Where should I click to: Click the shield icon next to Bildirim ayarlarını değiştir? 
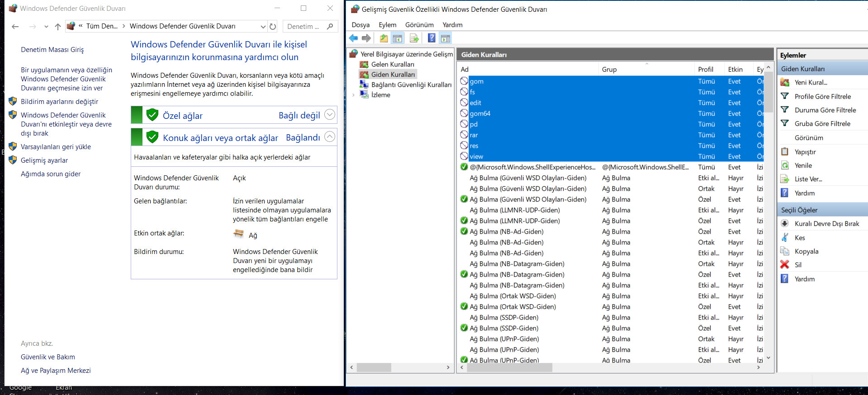pos(13,101)
